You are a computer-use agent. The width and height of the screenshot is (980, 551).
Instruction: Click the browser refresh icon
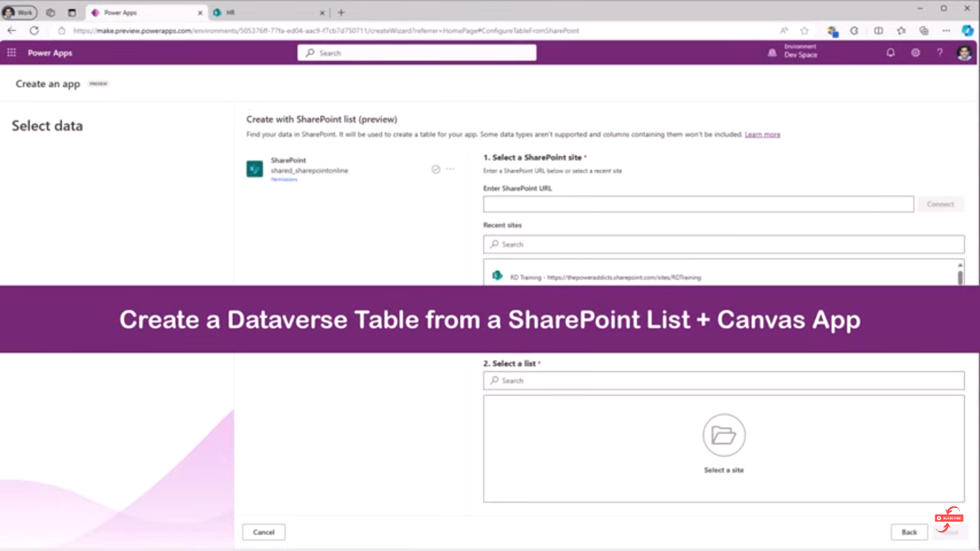[34, 31]
